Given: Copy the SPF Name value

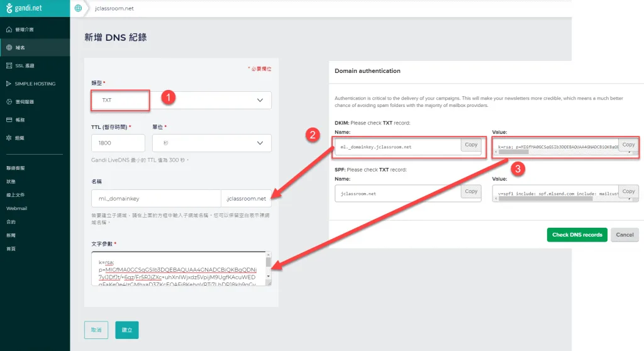Looking at the screenshot, I should (x=471, y=191).
